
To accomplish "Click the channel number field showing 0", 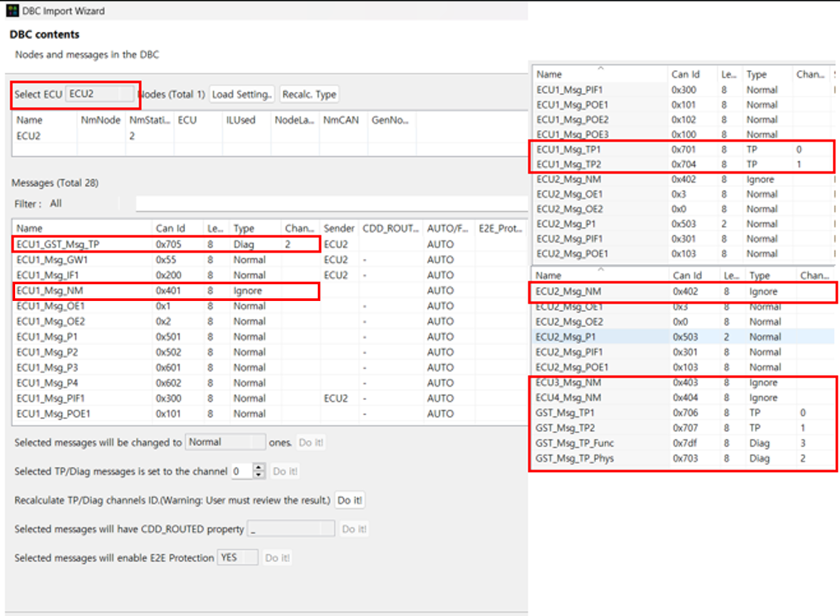I will pos(242,471).
